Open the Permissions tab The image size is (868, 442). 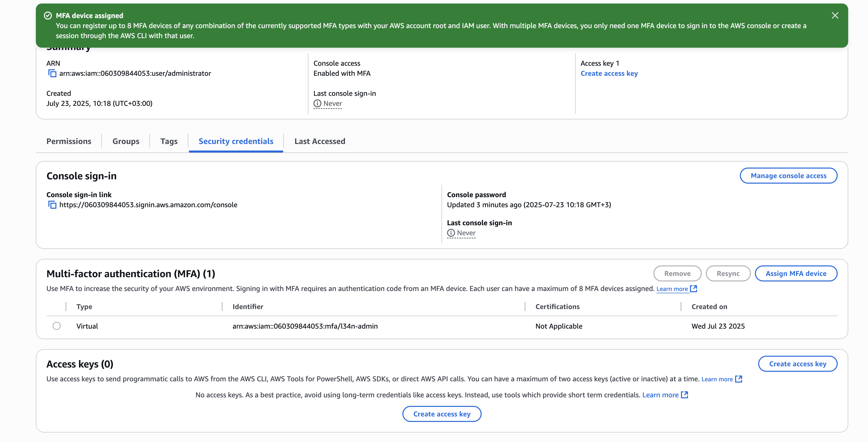click(x=69, y=141)
